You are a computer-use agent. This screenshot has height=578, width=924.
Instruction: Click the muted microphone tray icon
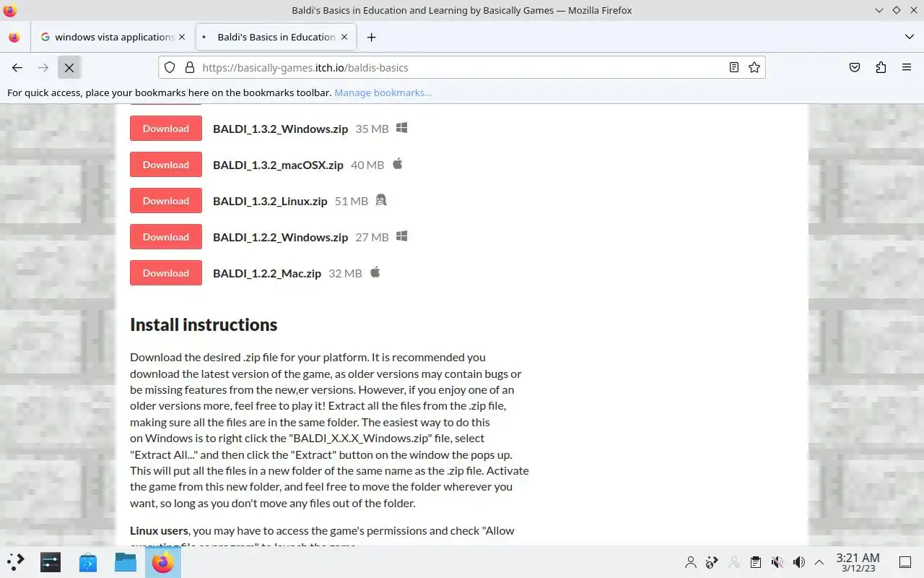(x=777, y=562)
